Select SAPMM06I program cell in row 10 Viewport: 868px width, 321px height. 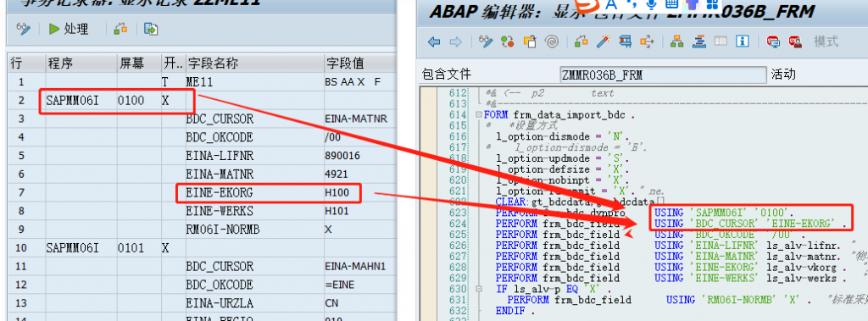point(81,248)
